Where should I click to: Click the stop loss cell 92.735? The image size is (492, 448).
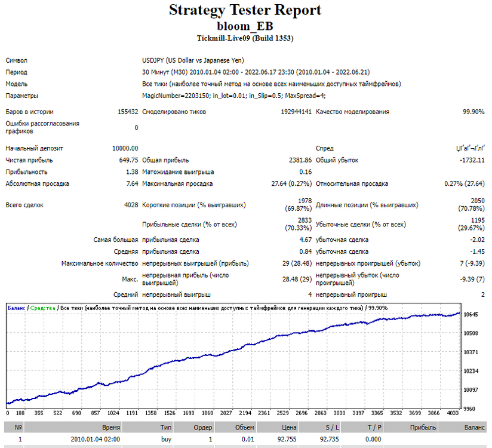[x=329, y=439]
